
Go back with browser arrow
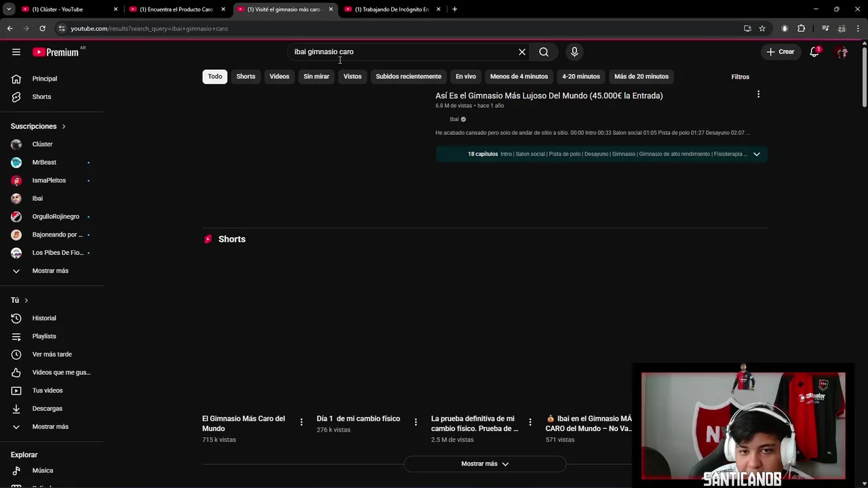coord(9,28)
